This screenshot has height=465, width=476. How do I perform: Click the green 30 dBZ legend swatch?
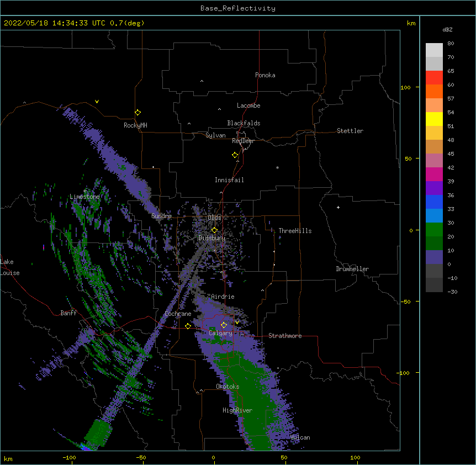pos(434,230)
